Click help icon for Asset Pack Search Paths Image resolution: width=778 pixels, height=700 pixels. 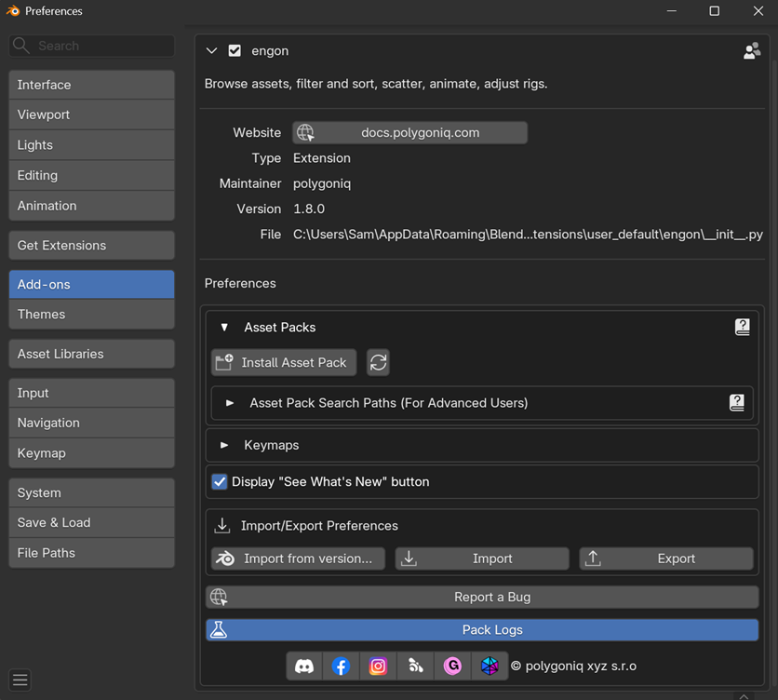737,403
